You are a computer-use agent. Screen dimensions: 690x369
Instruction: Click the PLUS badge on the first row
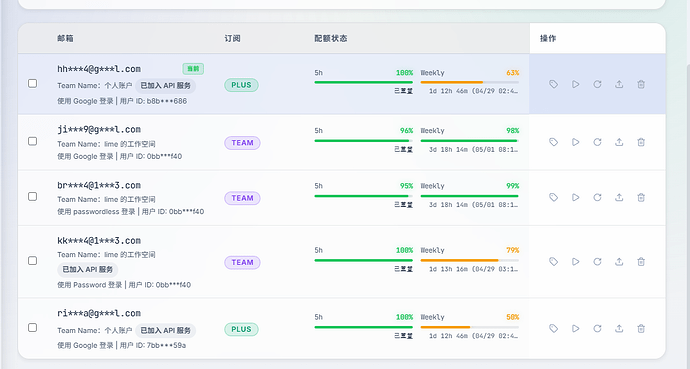coord(241,85)
